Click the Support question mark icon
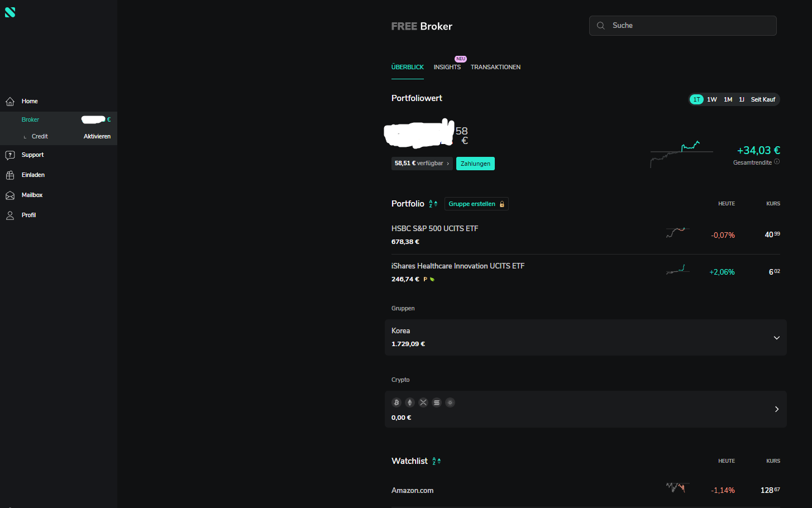812x508 pixels. (x=10, y=155)
